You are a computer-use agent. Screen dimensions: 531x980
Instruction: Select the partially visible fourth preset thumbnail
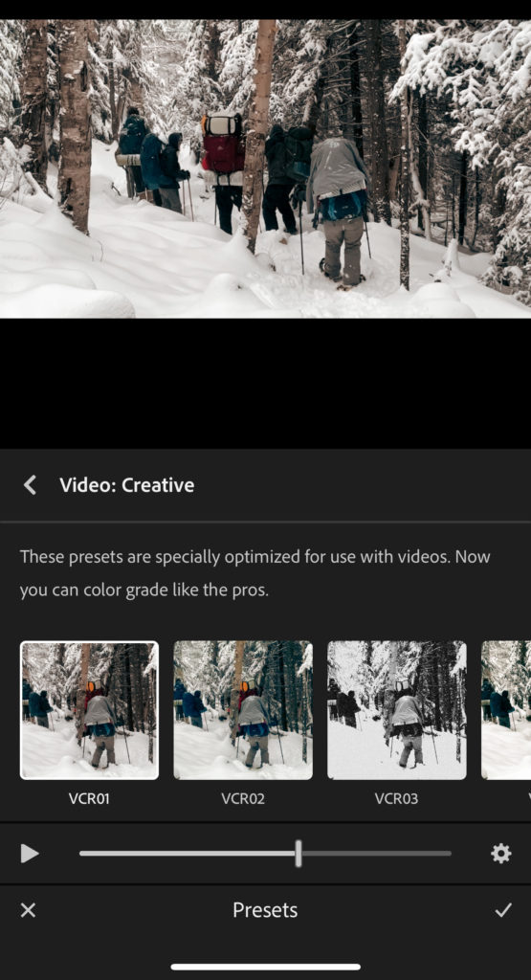506,711
